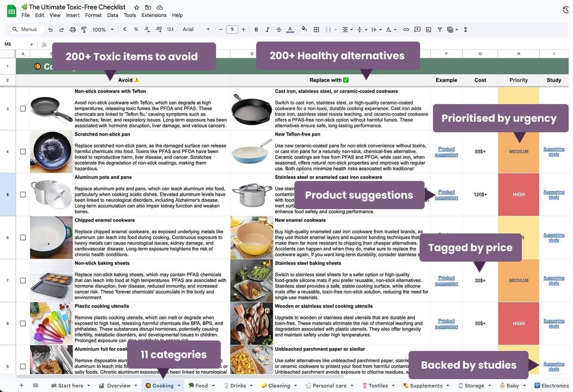Add a new sheet
Screen dimensions: 573x392
(21, 385)
